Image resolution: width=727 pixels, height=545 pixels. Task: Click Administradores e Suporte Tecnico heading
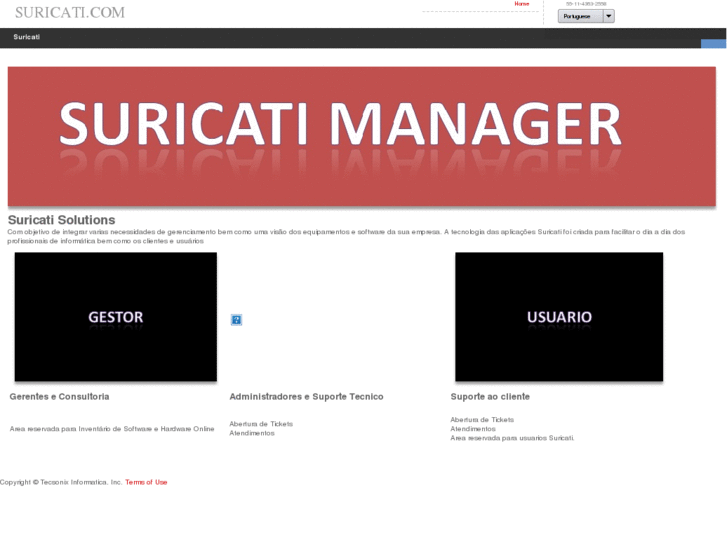[306, 397]
